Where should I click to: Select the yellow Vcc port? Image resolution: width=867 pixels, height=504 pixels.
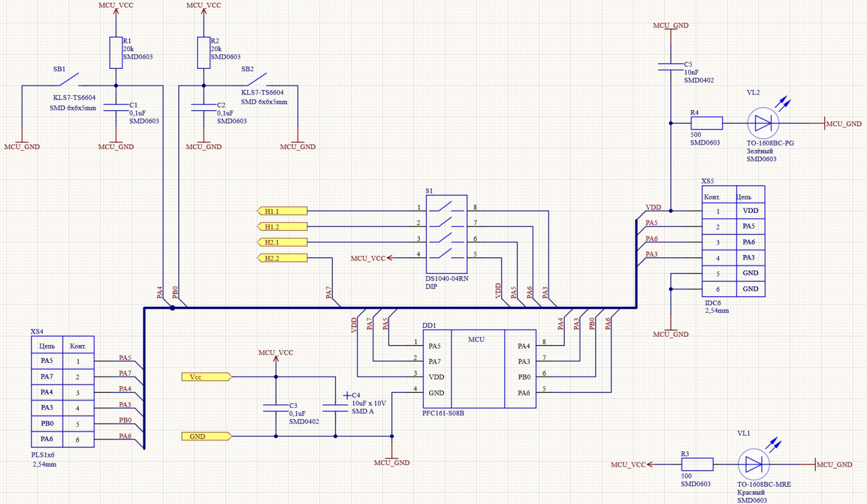coord(206,377)
